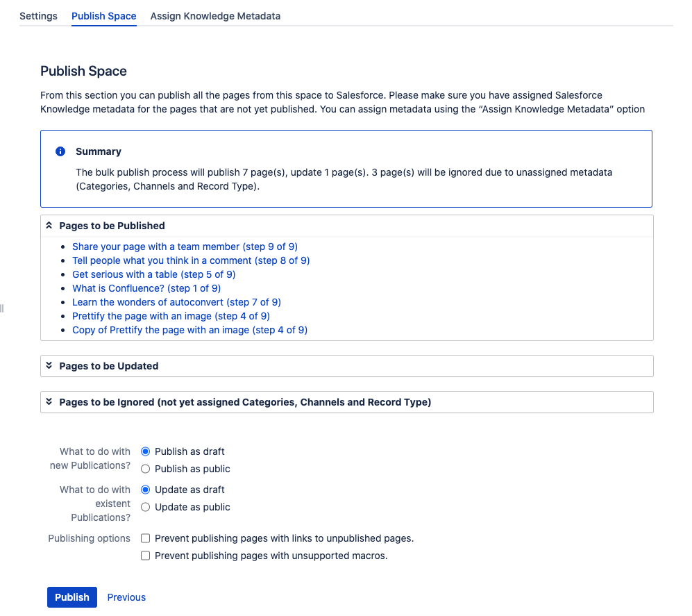Choose Update as draft option
The height and width of the screenshot is (616, 692).
[146, 490]
